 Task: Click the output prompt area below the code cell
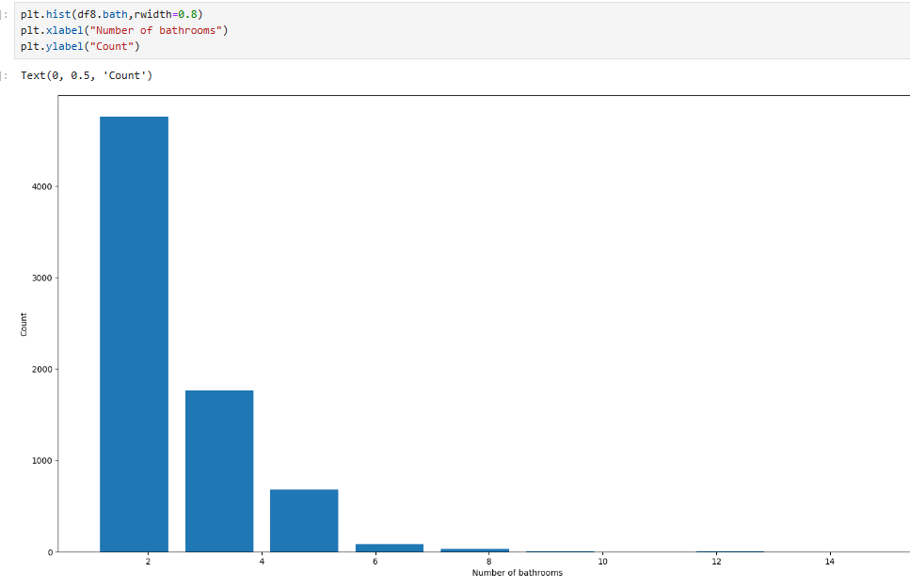coord(5,75)
